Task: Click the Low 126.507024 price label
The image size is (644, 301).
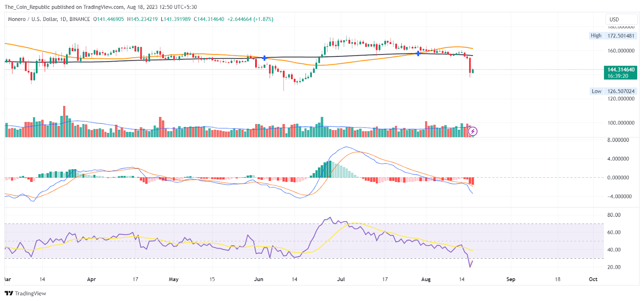Action: point(613,91)
